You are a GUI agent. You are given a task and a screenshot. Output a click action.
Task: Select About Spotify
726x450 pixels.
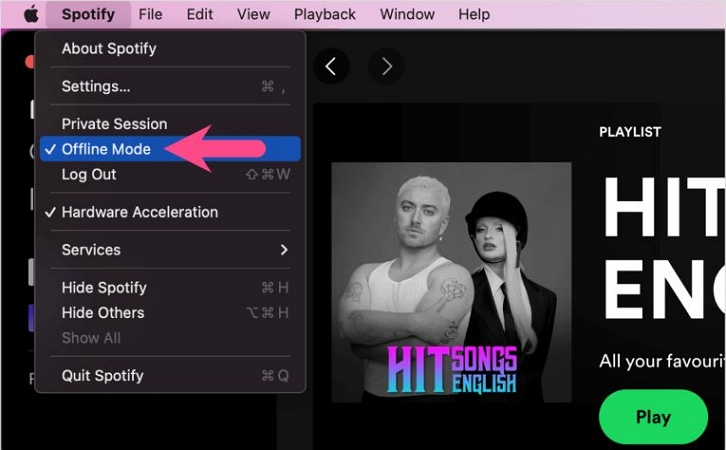click(x=109, y=48)
